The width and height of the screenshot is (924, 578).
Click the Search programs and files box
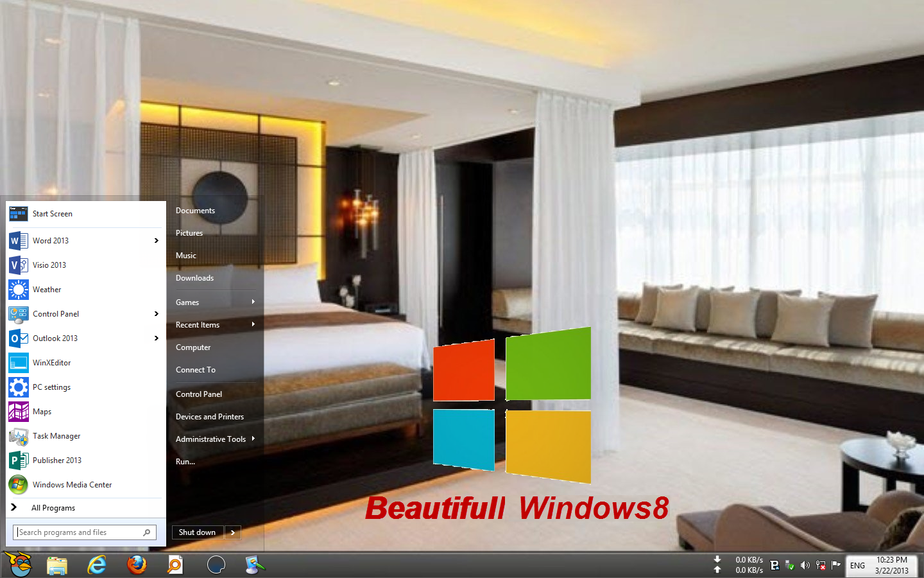[77, 532]
